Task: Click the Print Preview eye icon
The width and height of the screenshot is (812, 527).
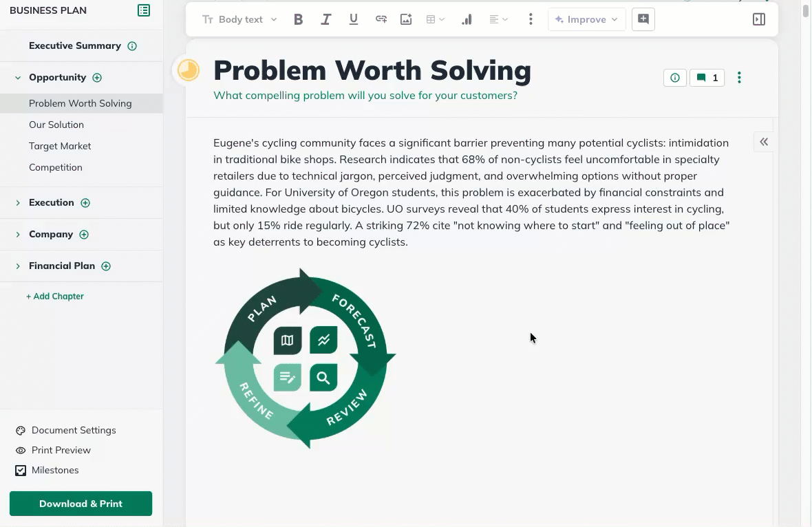Action: click(x=21, y=451)
